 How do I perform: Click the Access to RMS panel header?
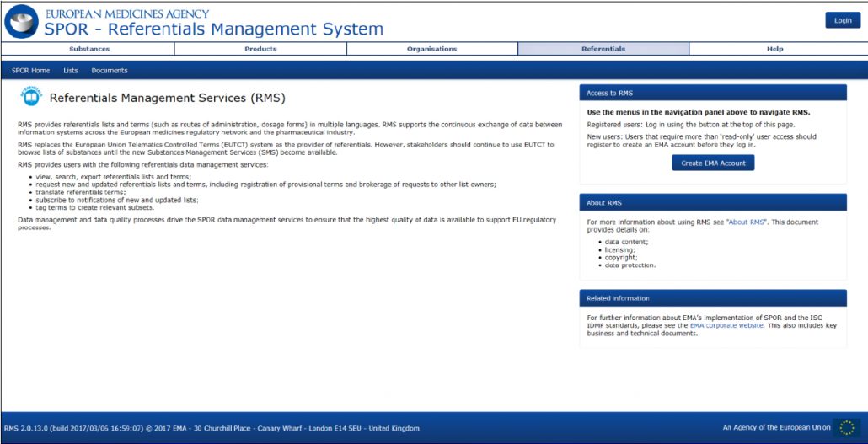pos(713,93)
